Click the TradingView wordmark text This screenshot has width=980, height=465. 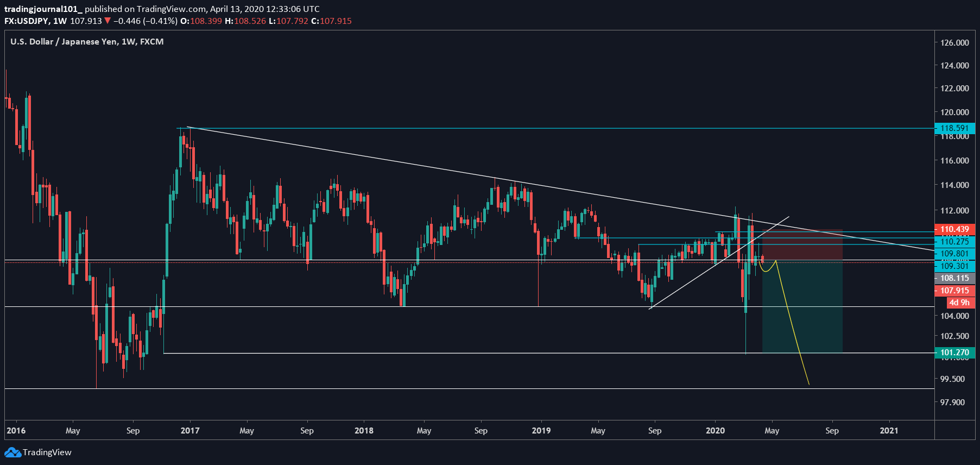coord(47,452)
